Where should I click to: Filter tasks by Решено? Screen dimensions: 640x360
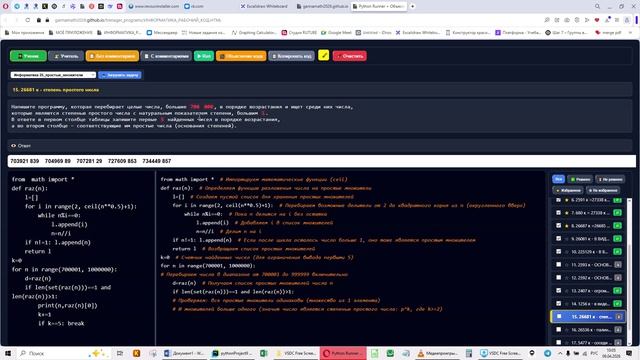tap(580, 179)
